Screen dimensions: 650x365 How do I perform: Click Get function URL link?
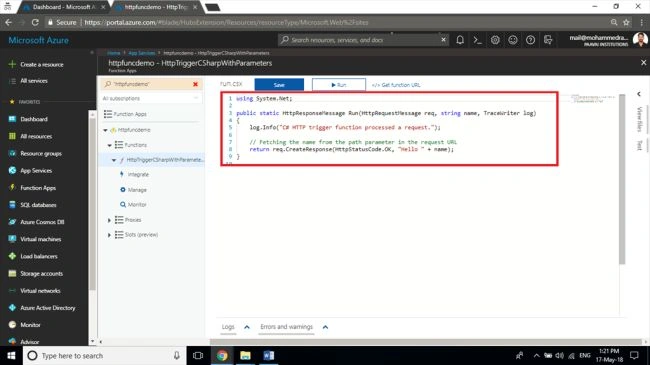tap(396, 85)
